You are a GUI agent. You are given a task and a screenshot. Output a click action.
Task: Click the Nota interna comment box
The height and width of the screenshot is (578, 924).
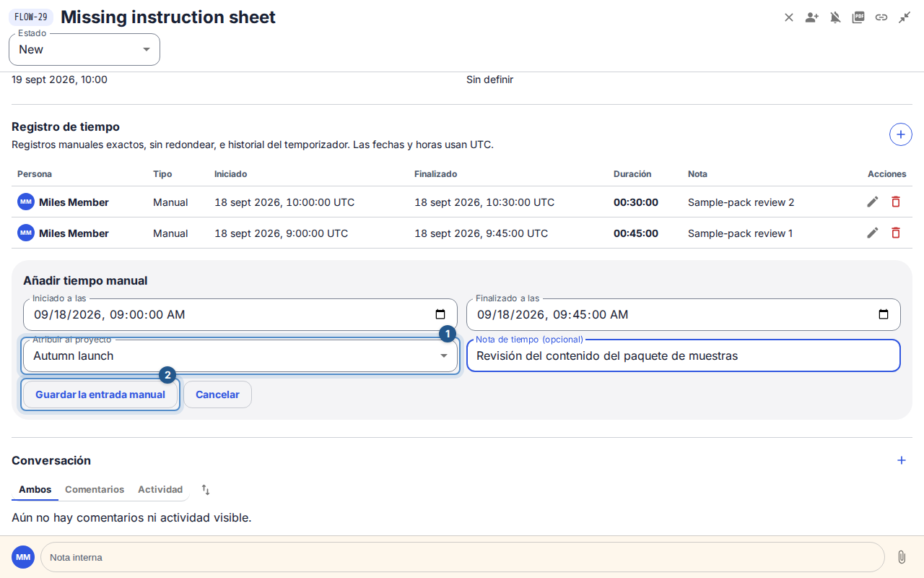click(463, 557)
